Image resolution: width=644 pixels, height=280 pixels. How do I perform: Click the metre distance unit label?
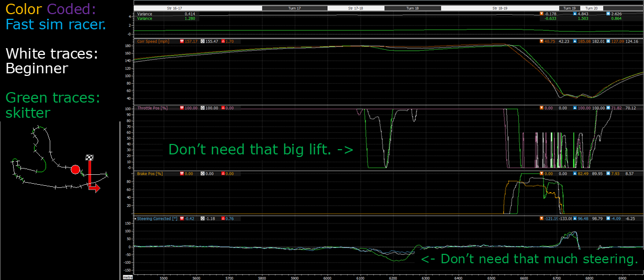click(128, 277)
